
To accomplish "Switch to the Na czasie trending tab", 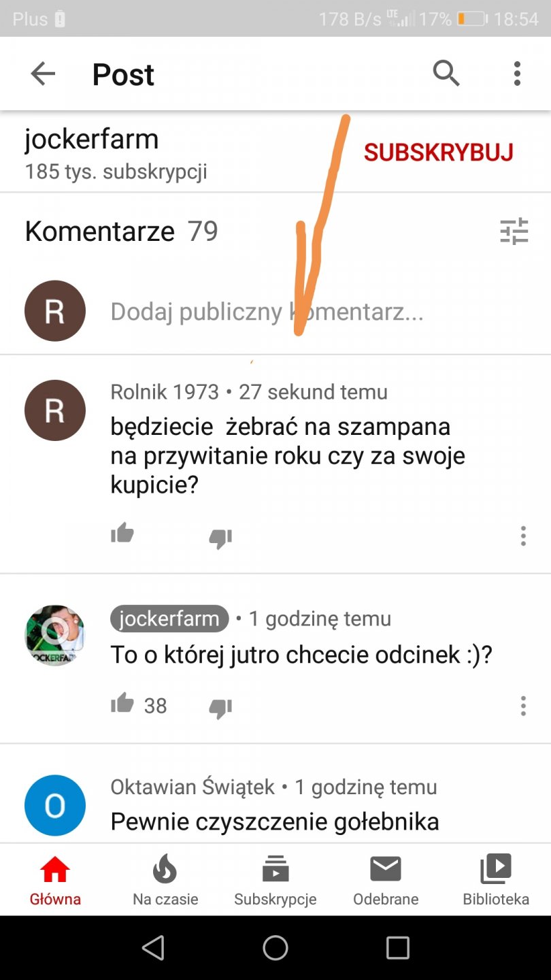I will coord(165,880).
